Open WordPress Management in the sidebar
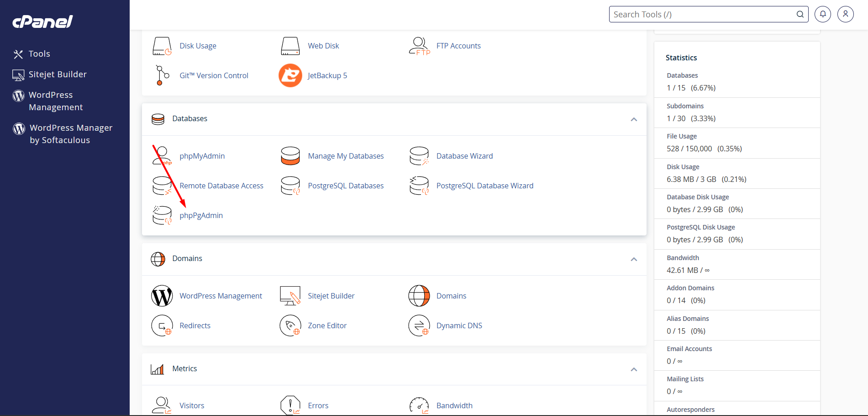Screen dimensions: 868x416 click(48, 101)
